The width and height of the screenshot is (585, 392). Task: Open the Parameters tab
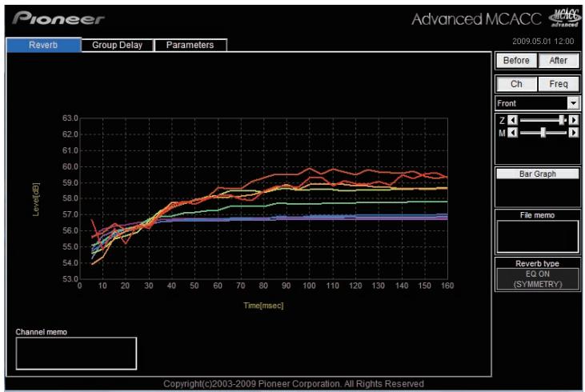click(x=190, y=45)
